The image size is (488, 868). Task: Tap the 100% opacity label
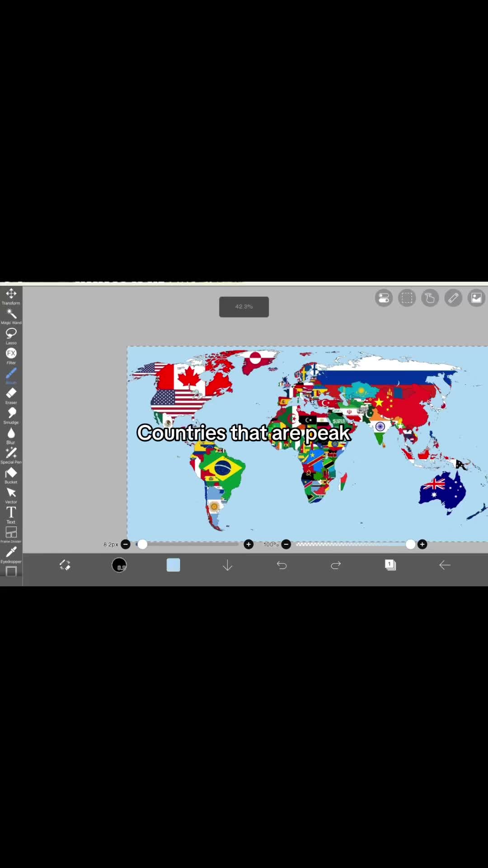click(x=271, y=544)
